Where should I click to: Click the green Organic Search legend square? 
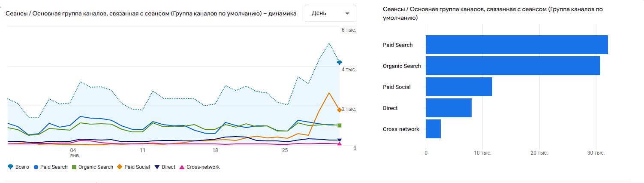pos(74,167)
